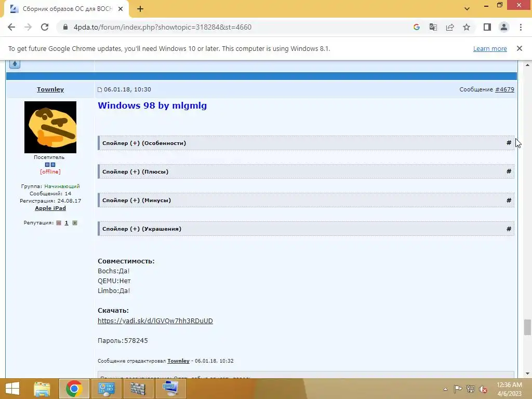Dismiss the Chrome update notification bar
This screenshot has width=532, height=399.
pos(520,48)
